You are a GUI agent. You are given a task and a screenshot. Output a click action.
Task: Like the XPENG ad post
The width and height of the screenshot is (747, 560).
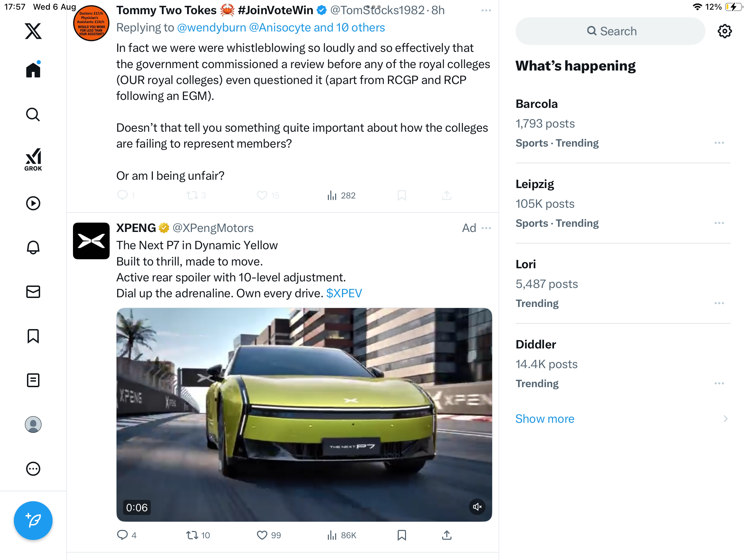coord(262,535)
